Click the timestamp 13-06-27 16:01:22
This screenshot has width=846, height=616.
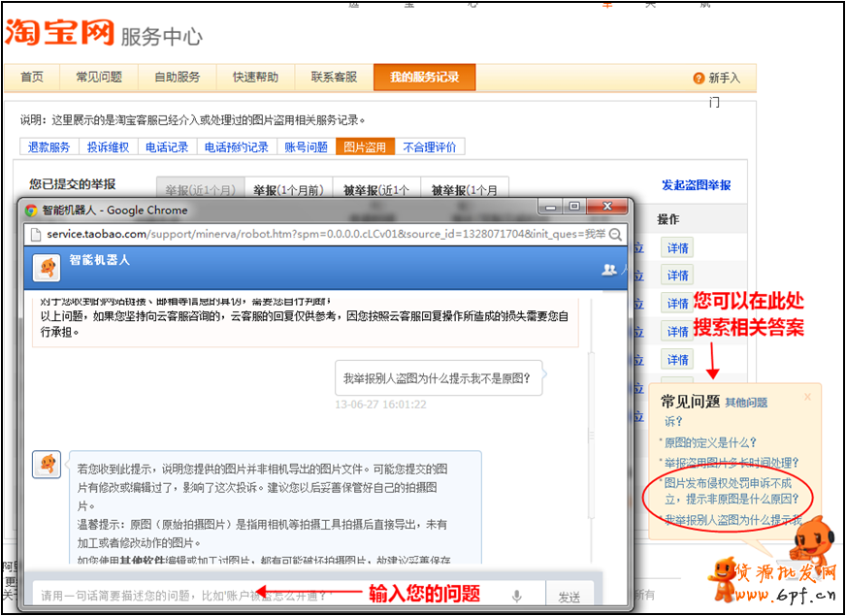pos(381,404)
